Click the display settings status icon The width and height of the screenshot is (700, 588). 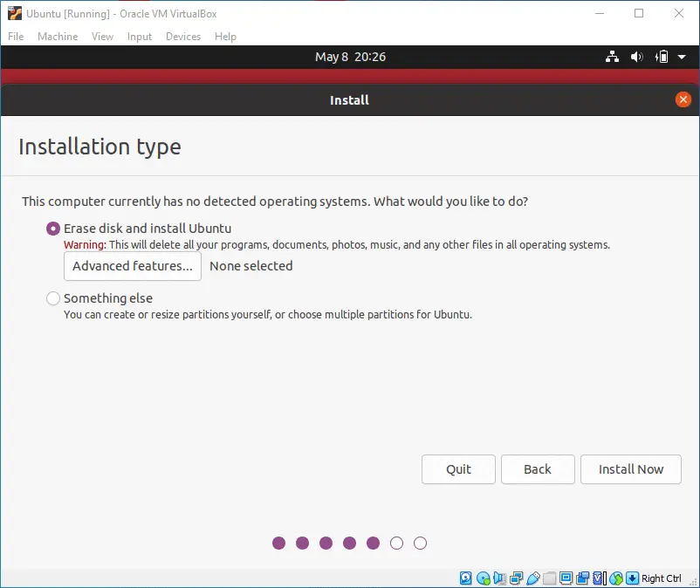tap(566, 578)
